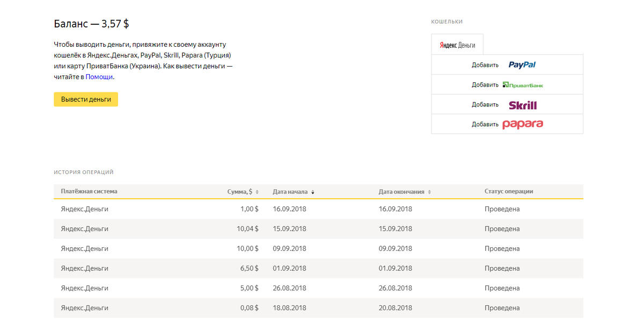This screenshot has width=644, height=330.
Task: Sort by Сумма, $ column arrows
Action: coord(257,192)
